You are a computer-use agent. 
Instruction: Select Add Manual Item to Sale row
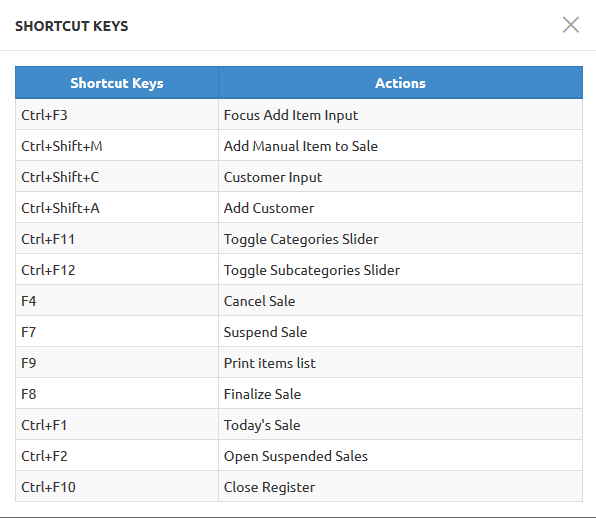tap(301, 146)
